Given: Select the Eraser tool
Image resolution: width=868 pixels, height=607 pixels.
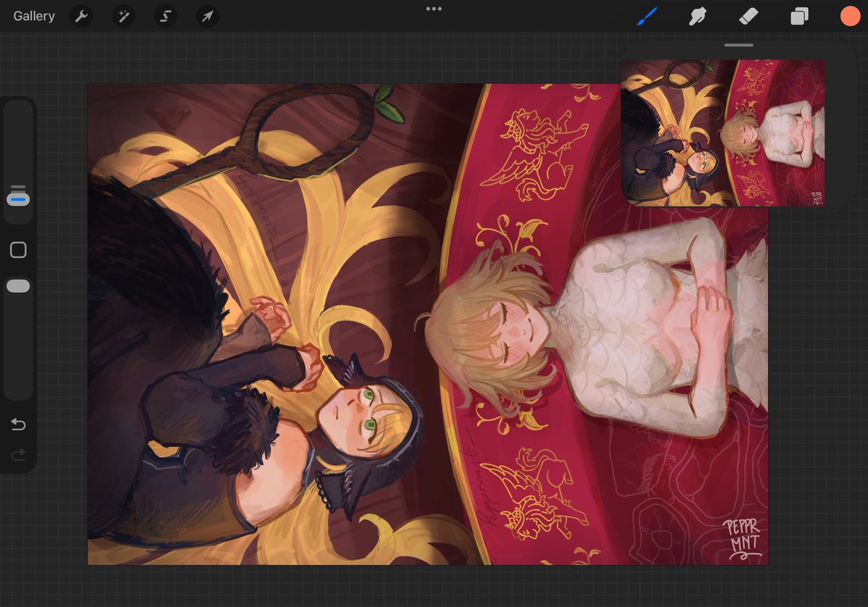Looking at the screenshot, I should click(749, 16).
